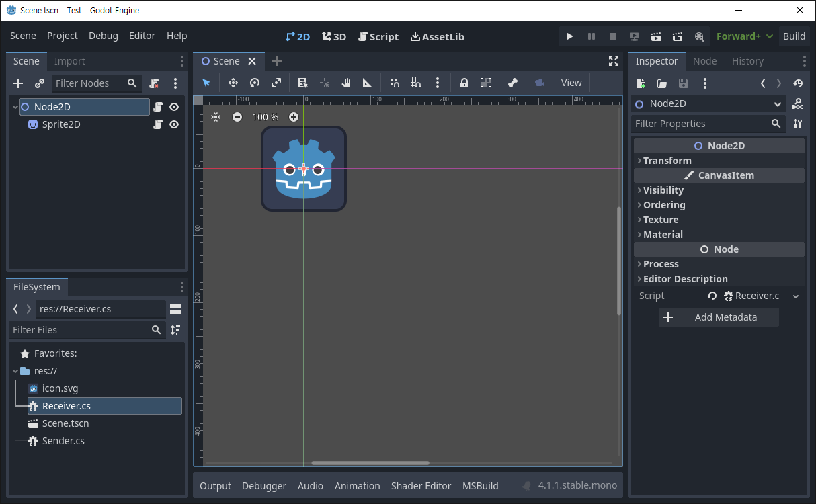Choose the Pan Mode hand tool
Image resolution: width=816 pixels, height=504 pixels.
click(345, 83)
